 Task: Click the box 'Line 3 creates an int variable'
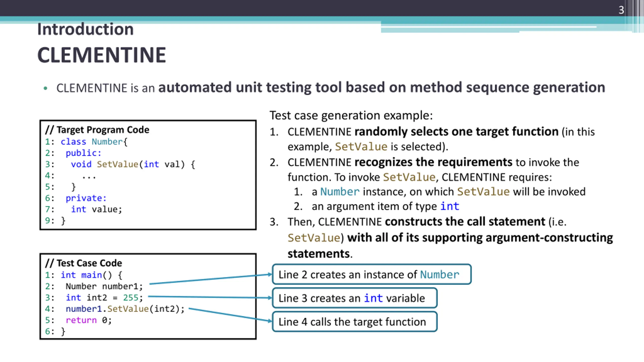point(355,298)
